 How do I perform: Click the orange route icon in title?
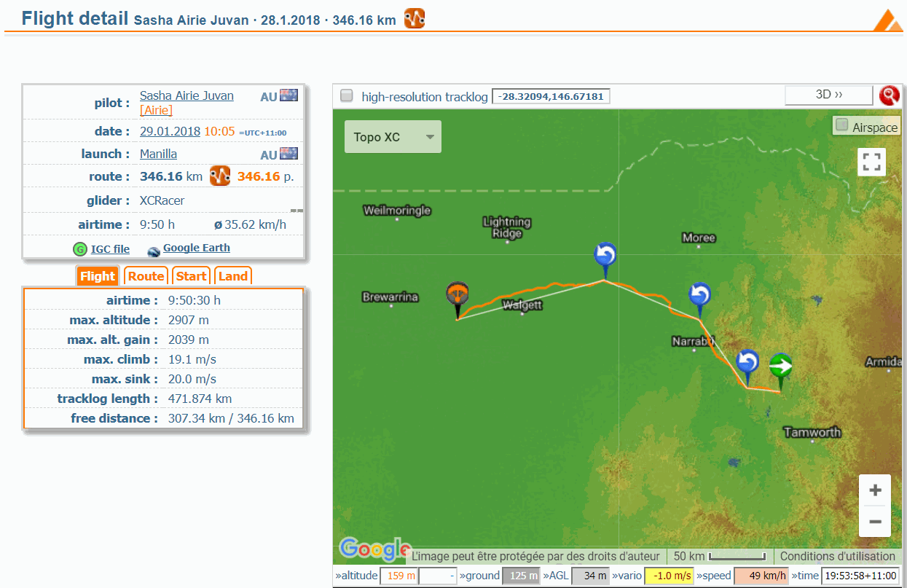click(x=415, y=19)
